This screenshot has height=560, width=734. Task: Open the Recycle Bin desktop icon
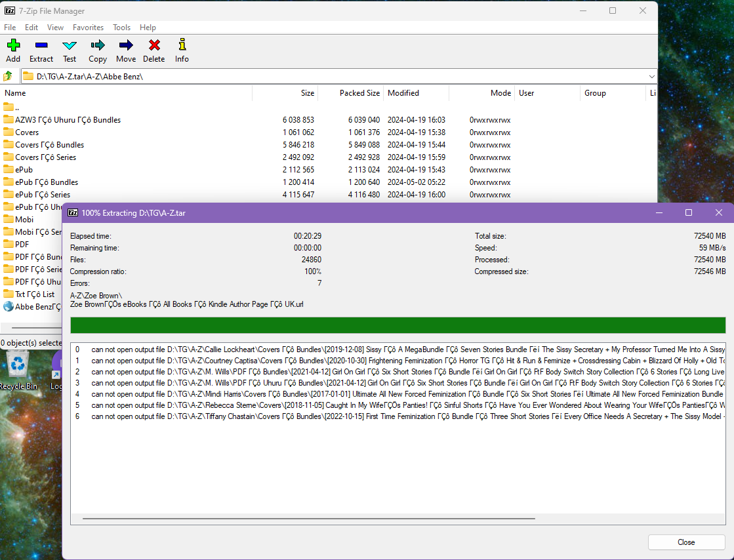click(x=18, y=369)
